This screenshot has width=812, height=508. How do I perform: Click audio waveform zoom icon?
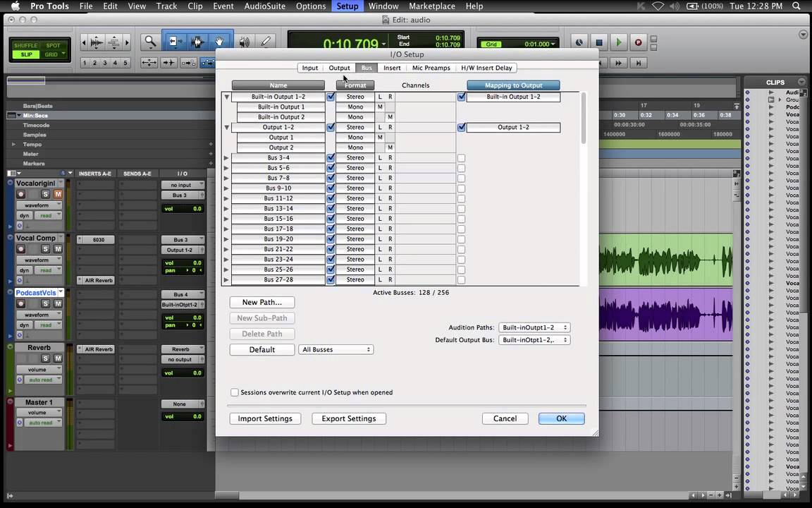pos(97,42)
